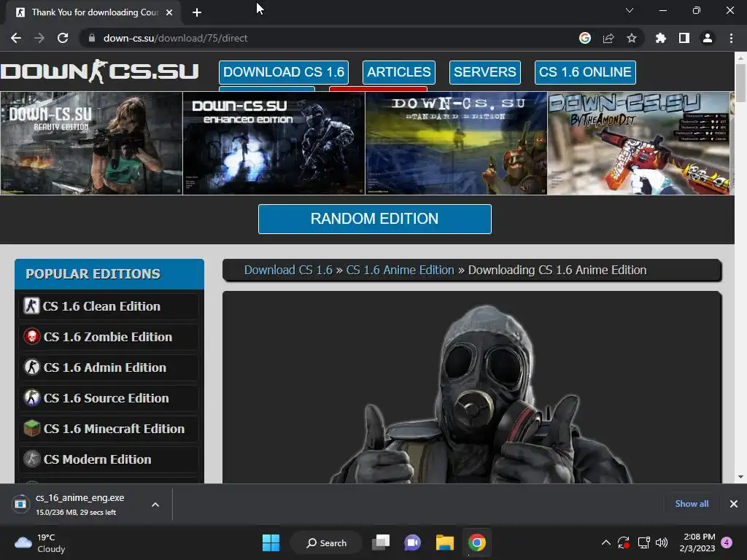Open the CS 1.6 ONLINE menu item
Image resolution: width=747 pixels, height=560 pixels.
point(585,72)
